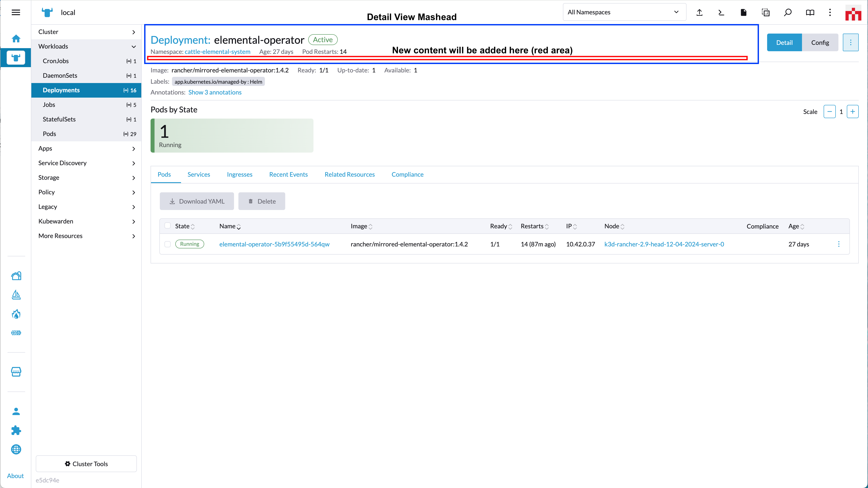Collapse the Workloads nav group
This screenshot has height=488, width=868.
[86, 46]
